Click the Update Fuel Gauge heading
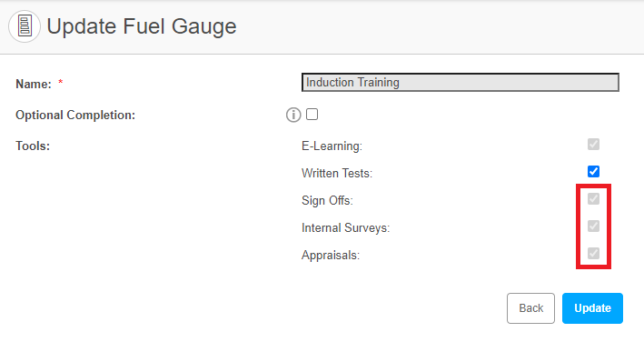Image resolution: width=644 pixels, height=342 pixels. click(142, 26)
